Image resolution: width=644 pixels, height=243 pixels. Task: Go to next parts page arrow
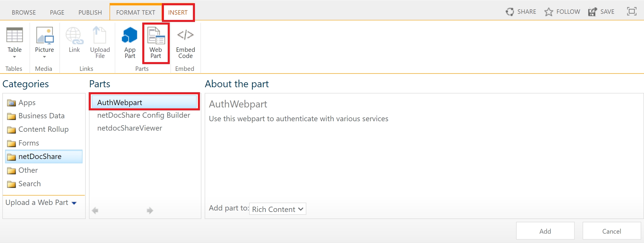pyautogui.click(x=150, y=211)
